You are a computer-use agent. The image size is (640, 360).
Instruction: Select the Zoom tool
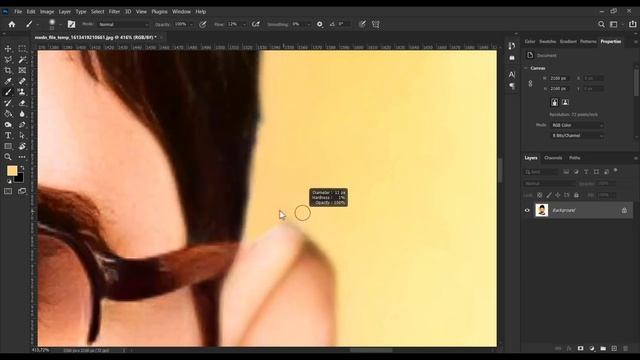8,157
